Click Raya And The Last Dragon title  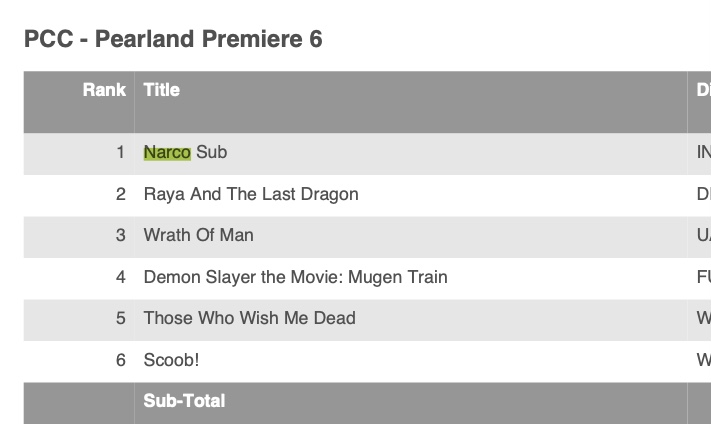tap(251, 194)
